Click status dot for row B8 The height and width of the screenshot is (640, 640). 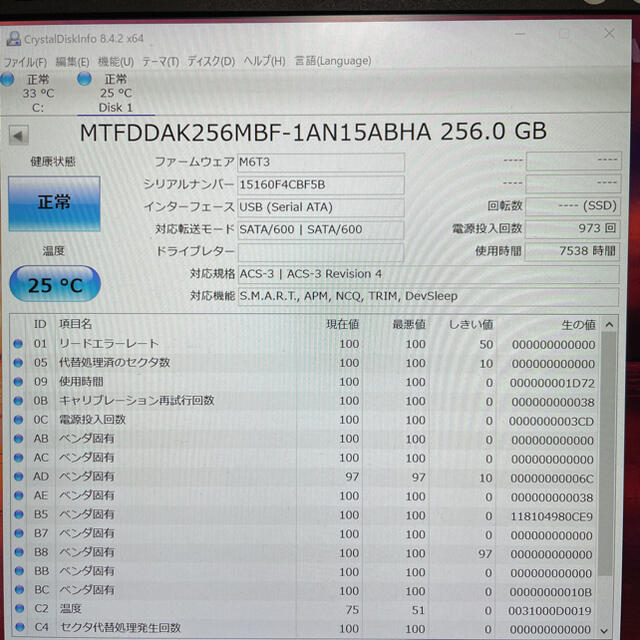coord(19,552)
